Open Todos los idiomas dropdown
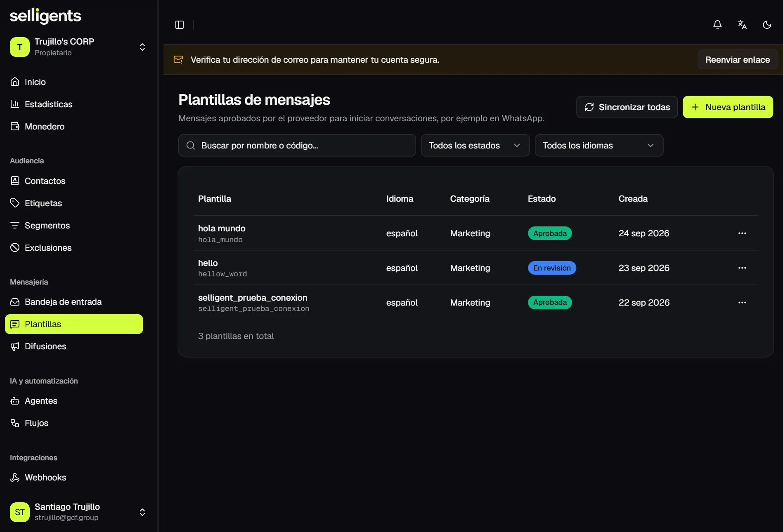This screenshot has width=783, height=532. 599,146
